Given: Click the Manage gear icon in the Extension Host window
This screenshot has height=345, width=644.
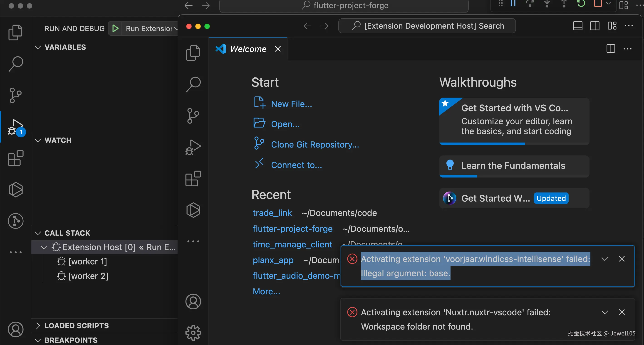Looking at the screenshot, I should 193,333.
